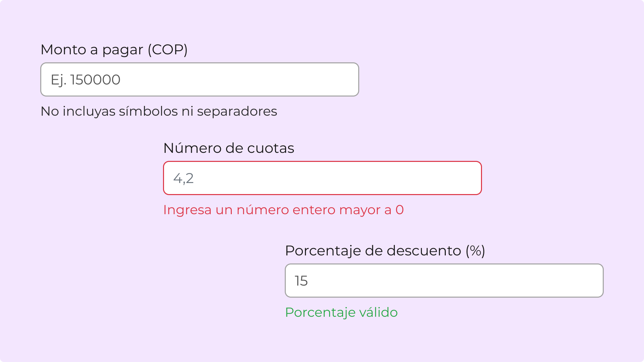Focus the discount percentage field containing 15
The image size is (644, 362).
coord(444,281)
